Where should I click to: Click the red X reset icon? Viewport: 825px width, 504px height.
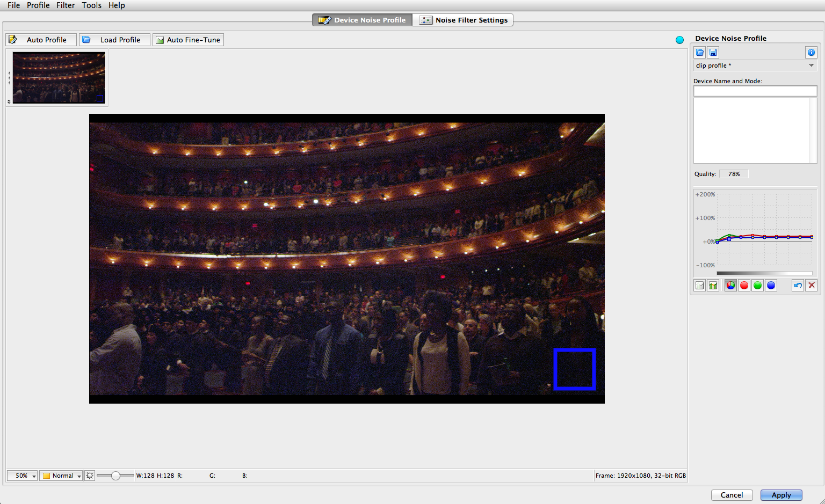click(x=812, y=286)
